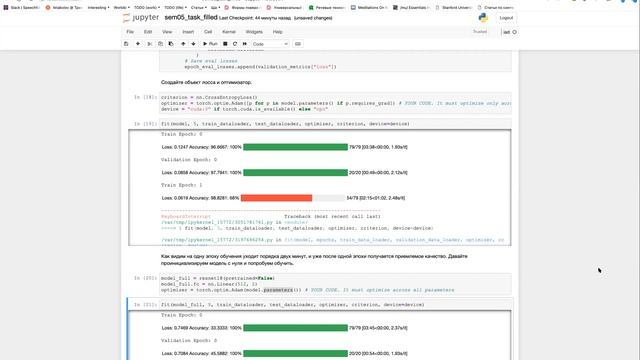
Task: Restart the kernel with the circular arrow icon
Action: (x=235, y=44)
